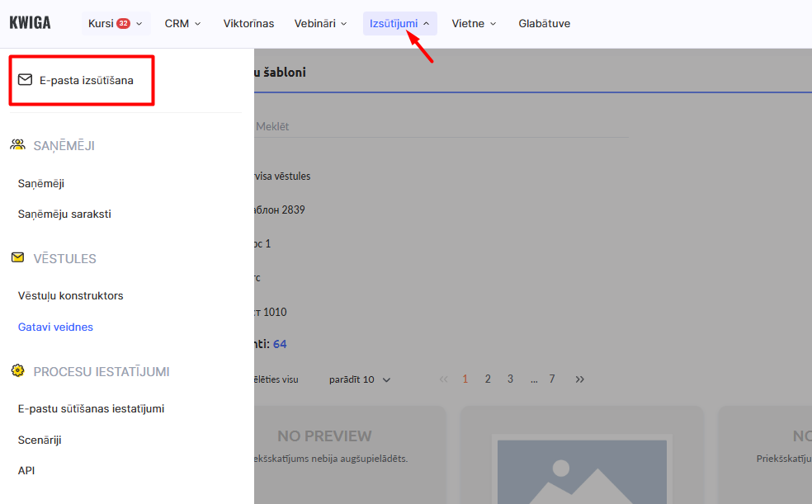
Task: Go to page 2 of templates
Action: pyautogui.click(x=488, y=379)
